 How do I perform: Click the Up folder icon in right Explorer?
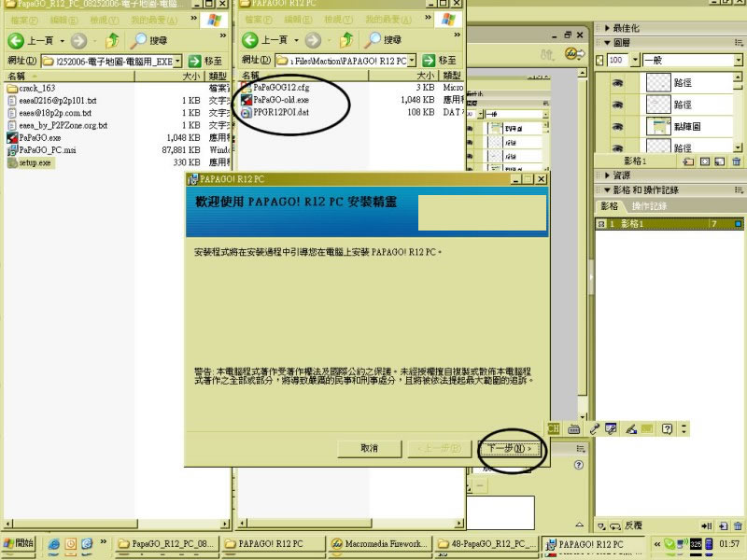coord(347,40)
